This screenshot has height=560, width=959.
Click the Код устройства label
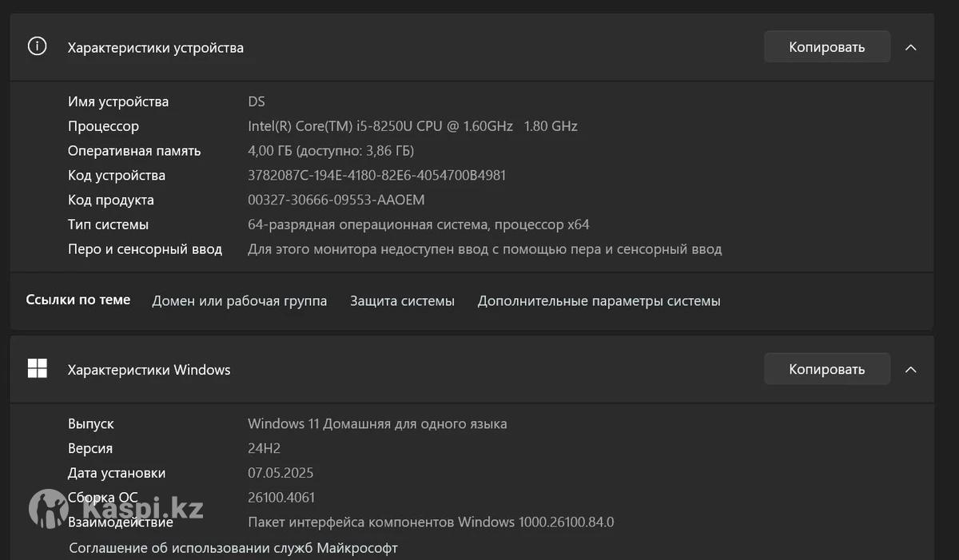pyautogui.click(x=117, y=175)
